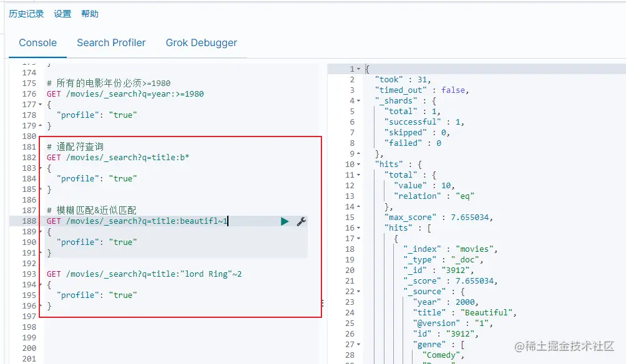Place cursor in GET title:b* request line
Image resolution: width=626 pixels, height=364 pixels.
click(x=118, y=158)
